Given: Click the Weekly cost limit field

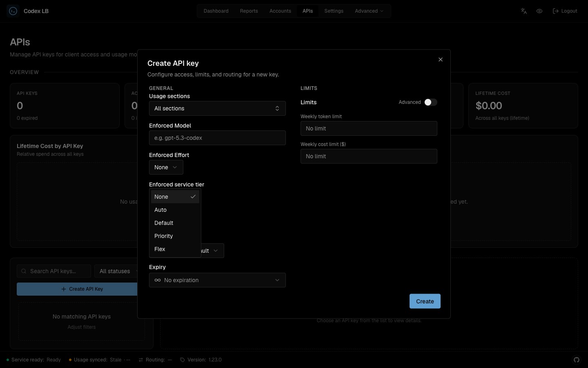Looking at the screenshot, I should pyautogui.click(x=369, y=156).
